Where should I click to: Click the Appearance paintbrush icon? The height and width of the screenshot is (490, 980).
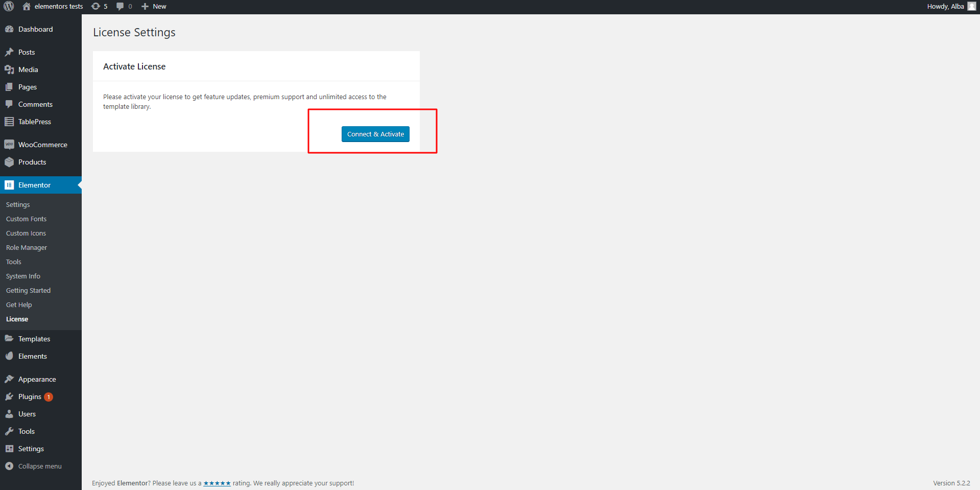9,379
